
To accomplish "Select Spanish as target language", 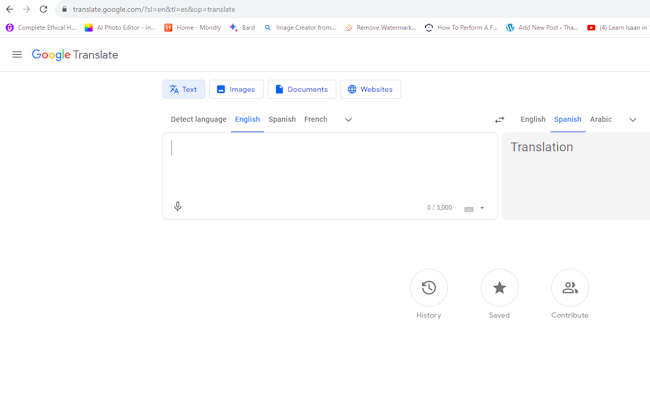I will (x=568, y=119).
